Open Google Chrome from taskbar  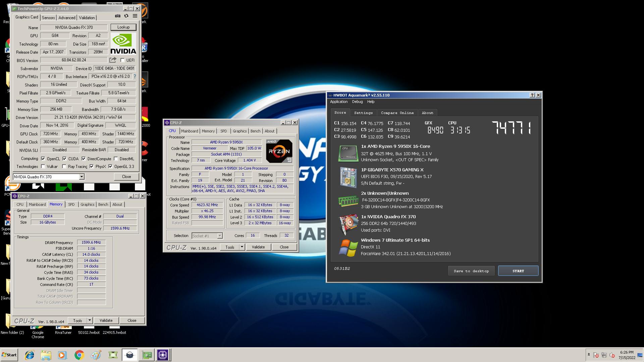pos(79,355)
